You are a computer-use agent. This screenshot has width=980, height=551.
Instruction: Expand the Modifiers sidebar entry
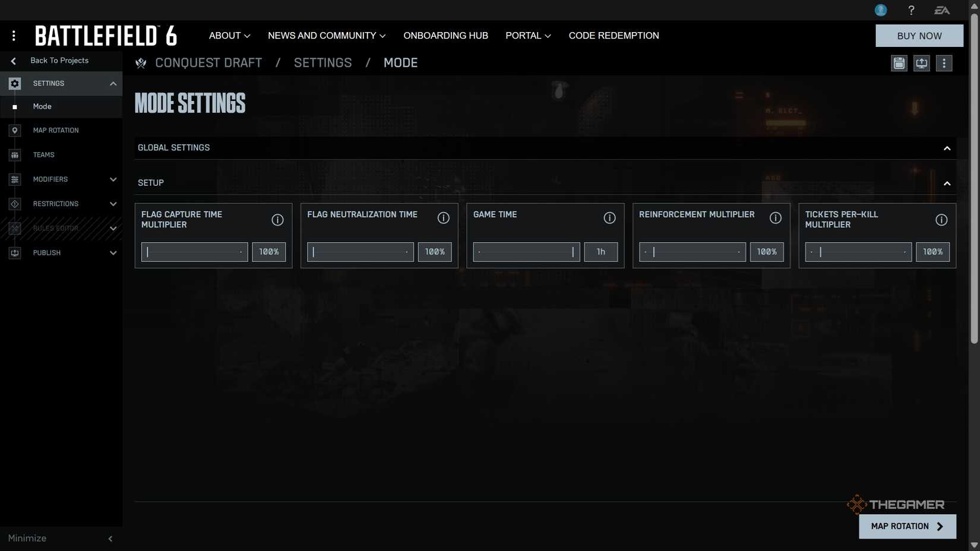113,179
